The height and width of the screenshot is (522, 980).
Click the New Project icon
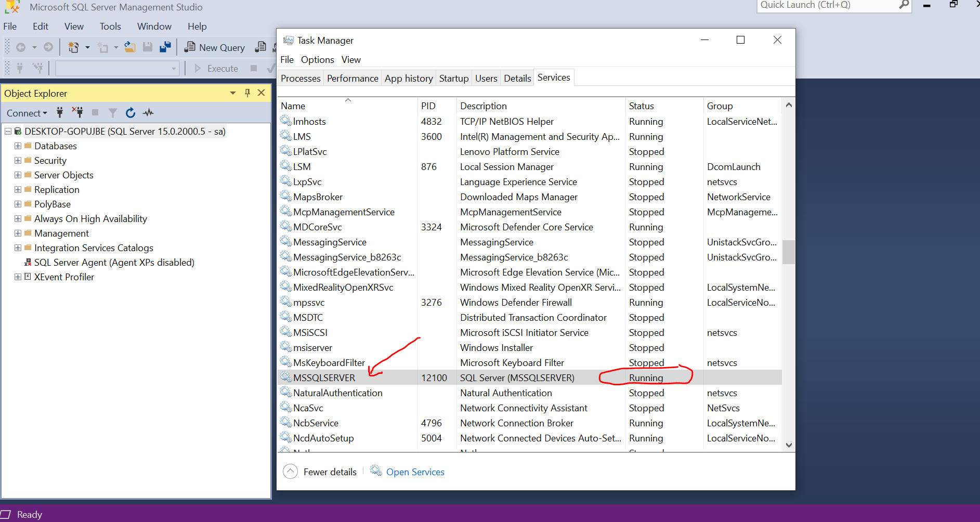(x=73, y=47)
